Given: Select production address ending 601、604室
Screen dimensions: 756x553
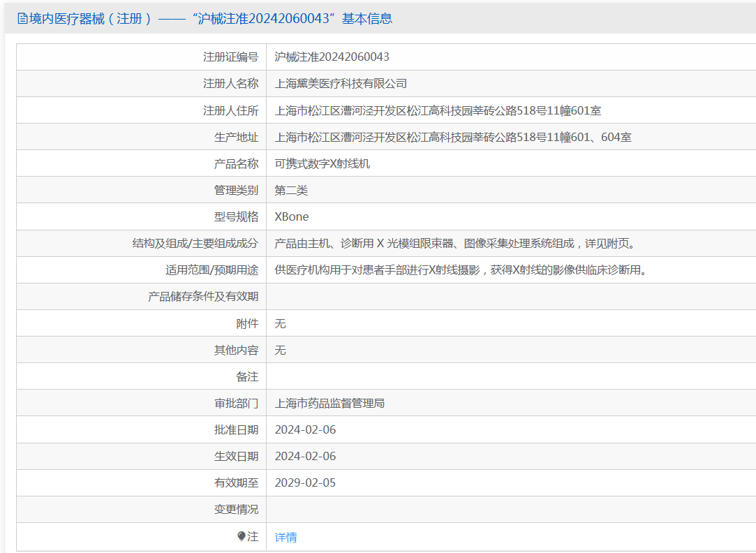Looking at the screenshot, I should point(453,138).
